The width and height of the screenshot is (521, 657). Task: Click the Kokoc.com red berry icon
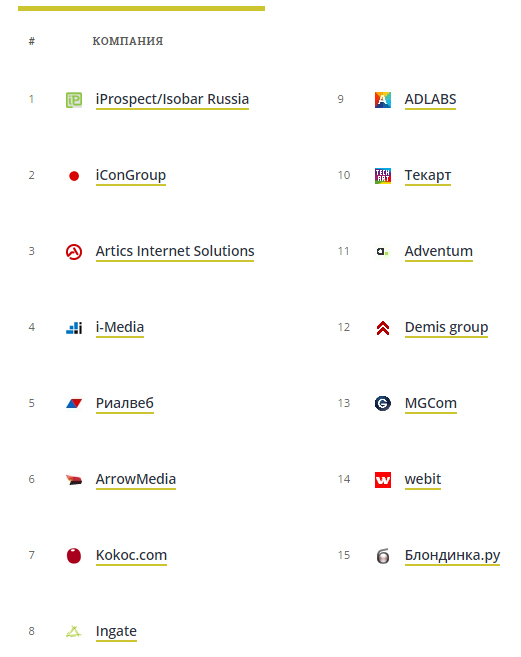click(74, 556)
